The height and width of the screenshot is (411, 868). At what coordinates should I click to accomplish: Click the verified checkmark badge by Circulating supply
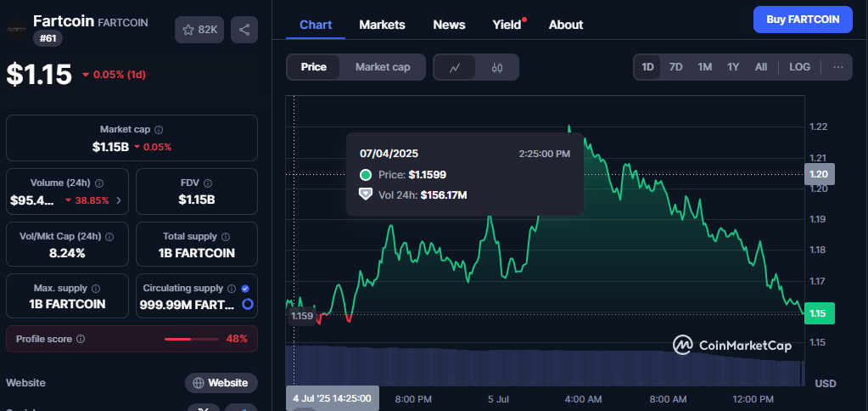pos(245,289)
